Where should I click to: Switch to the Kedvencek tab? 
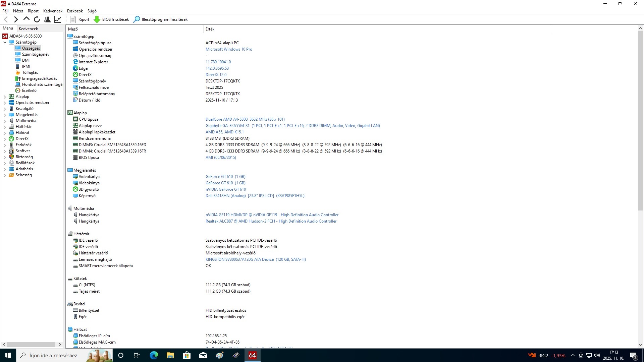coord(28,29)
